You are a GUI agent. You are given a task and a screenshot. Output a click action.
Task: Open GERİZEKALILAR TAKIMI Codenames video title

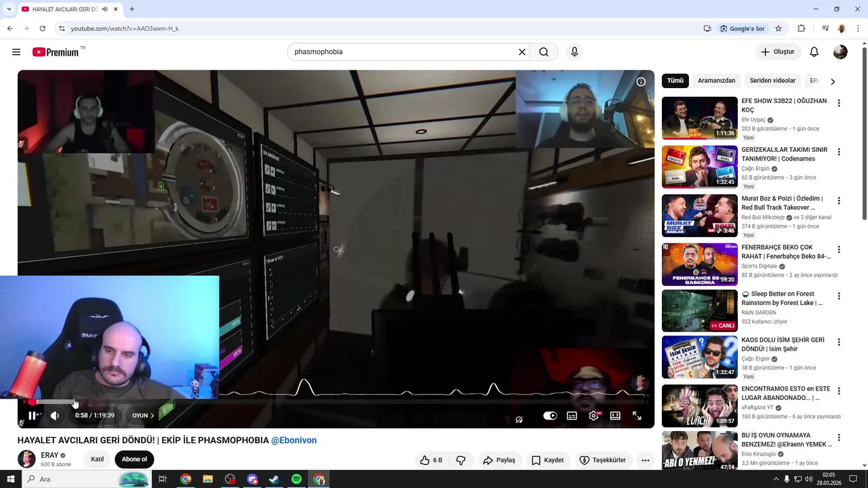point(785,155)
